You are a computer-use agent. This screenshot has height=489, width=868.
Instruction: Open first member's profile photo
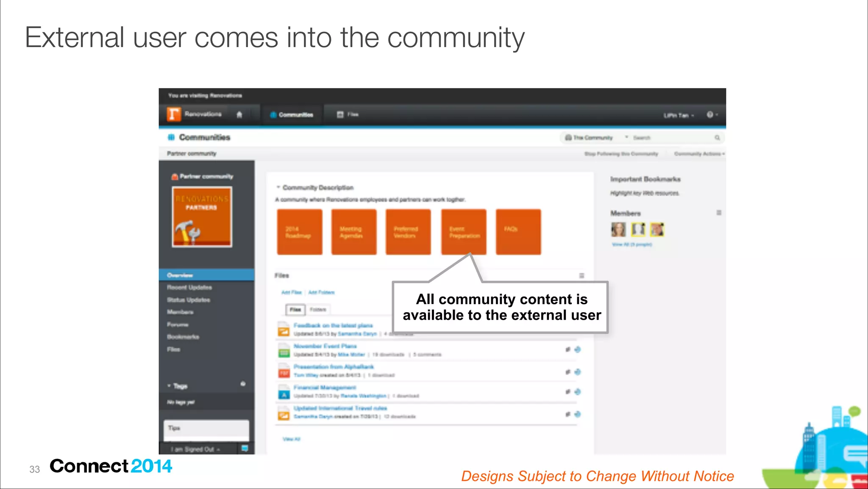[618, 229]
